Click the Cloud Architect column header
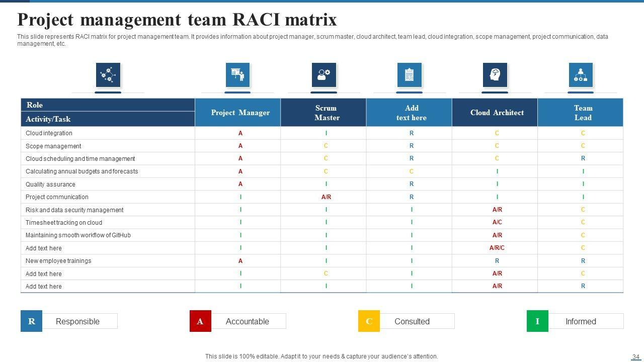The height and width of the screenshot is (362, 644). coord(497,113)
